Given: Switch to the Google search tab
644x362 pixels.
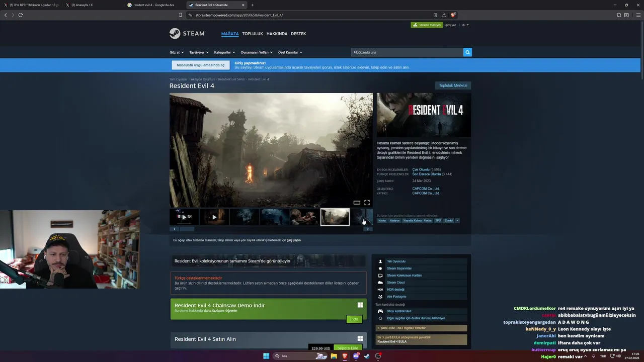Looking at the screenshot, I should pyautogui.click(x=153, y=5).
